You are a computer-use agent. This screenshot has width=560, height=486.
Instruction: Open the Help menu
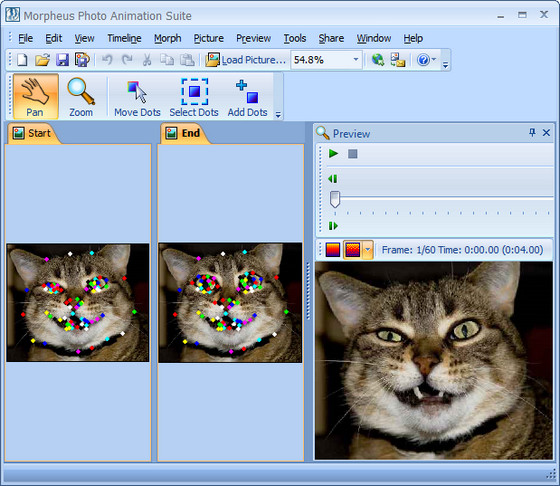(x=413, y=38)
